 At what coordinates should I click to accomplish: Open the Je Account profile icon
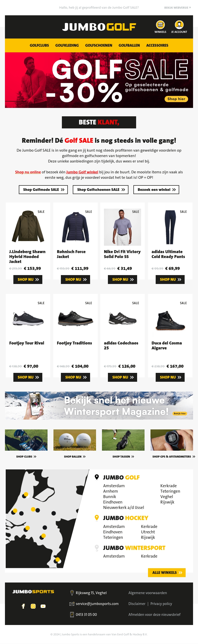[179, 25]
